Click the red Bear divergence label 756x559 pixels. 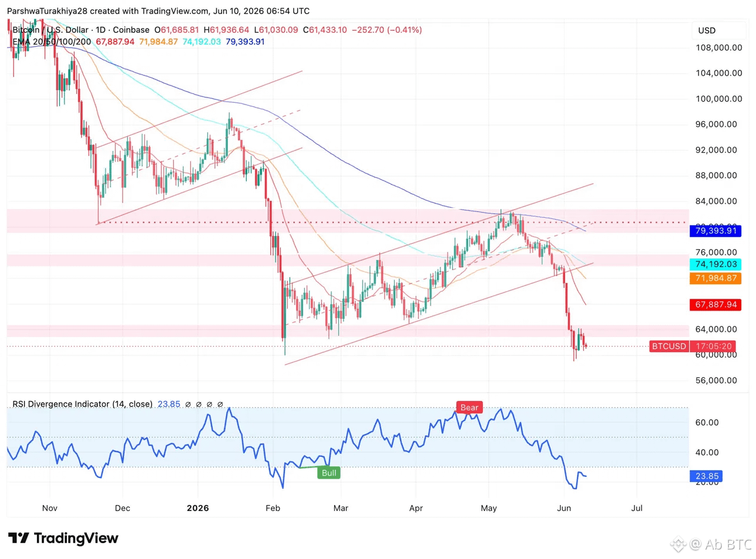(470, 408)
